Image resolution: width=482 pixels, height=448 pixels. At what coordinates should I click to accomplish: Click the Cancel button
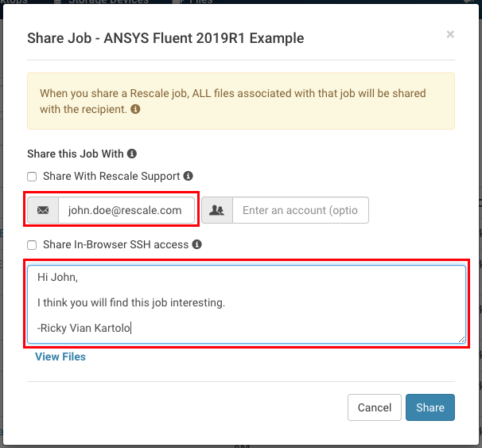[x=375, y=407]
